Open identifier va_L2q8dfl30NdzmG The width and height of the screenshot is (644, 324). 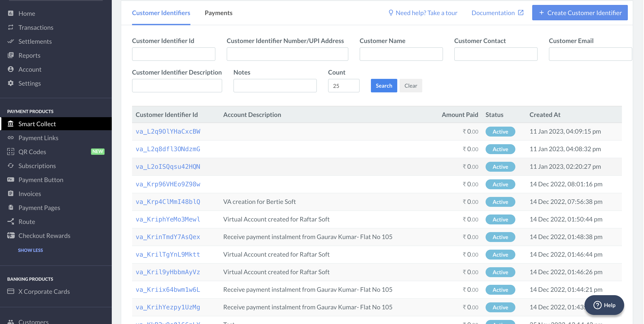[168, 149]
